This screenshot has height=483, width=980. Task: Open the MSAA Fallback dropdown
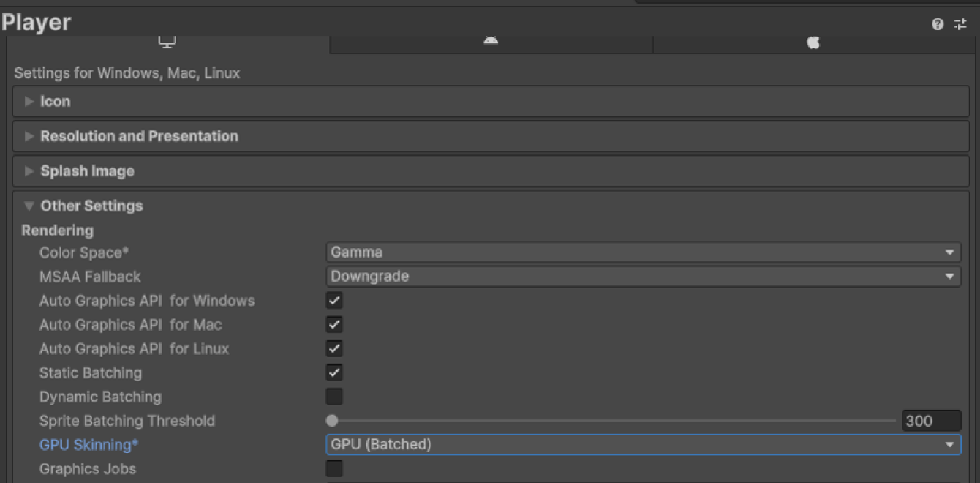pyautogui.click(x=642, y=277)
